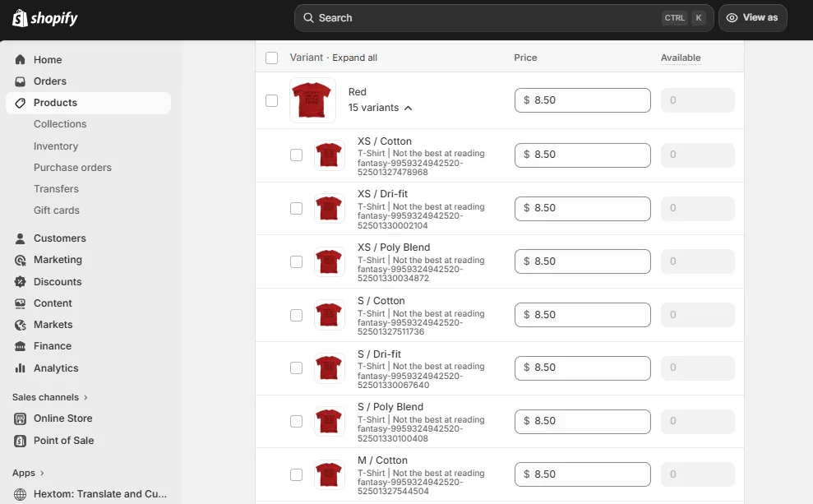
Task: Check the Red variant group checkbox
Action: (272, 100)
